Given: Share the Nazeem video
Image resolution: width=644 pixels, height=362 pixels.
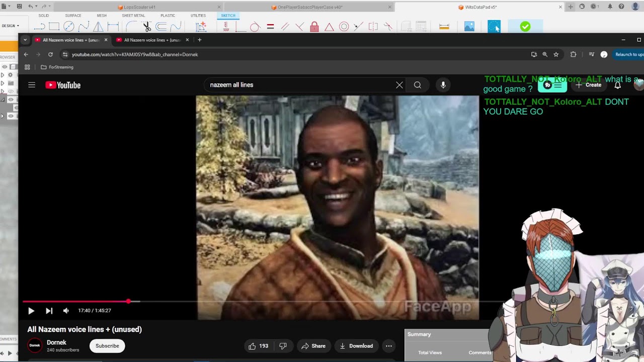Looking at the screenshot, I should (313, 346).
